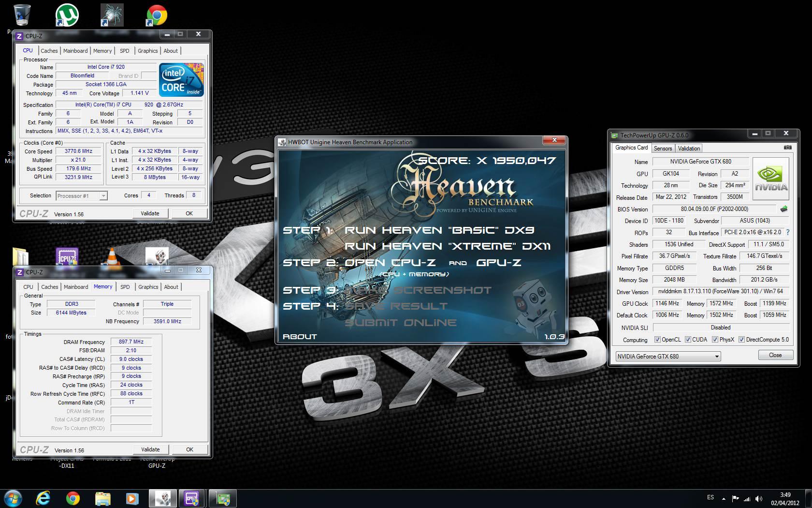Open the Graphics tab in top CPU-Z
This screenshot has width=812, height=508.
(148, 51)
